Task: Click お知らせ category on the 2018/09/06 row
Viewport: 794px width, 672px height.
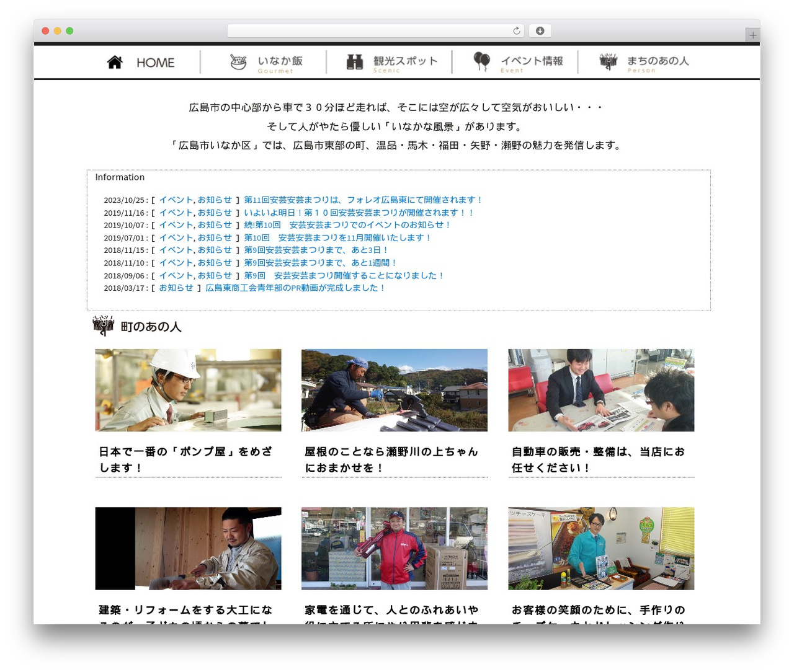Action: click(x=215, y=275)
